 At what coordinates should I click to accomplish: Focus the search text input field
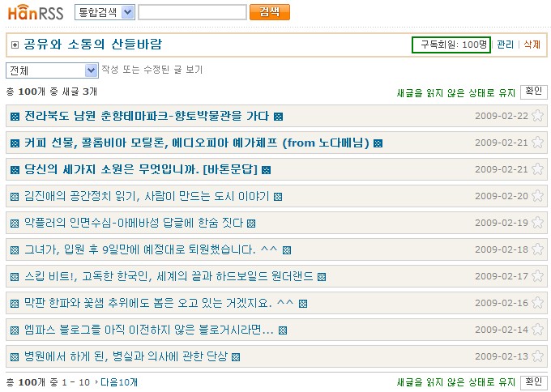[x=192, y=13]
